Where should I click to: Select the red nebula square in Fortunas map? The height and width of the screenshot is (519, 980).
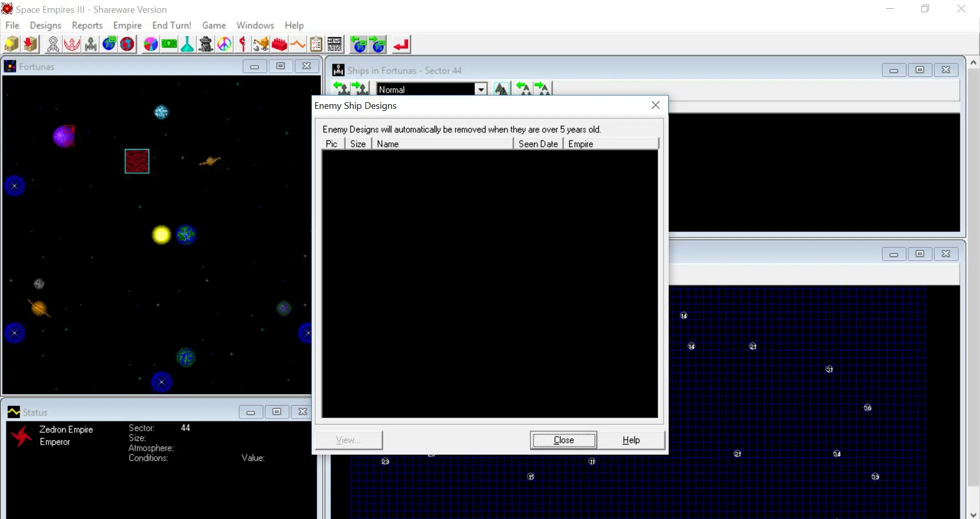point(137,161)
